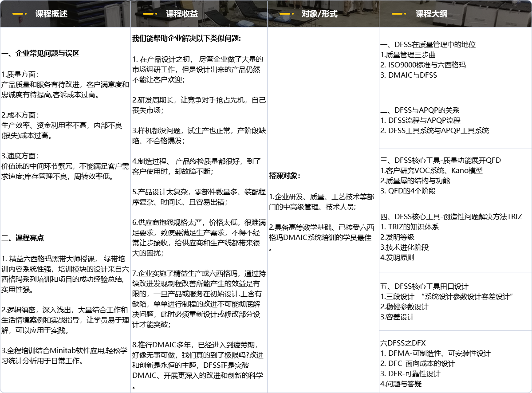Click the 2.成本方面 line
Image resolution: width=532 pixels, height=393 pixels.
20,115
